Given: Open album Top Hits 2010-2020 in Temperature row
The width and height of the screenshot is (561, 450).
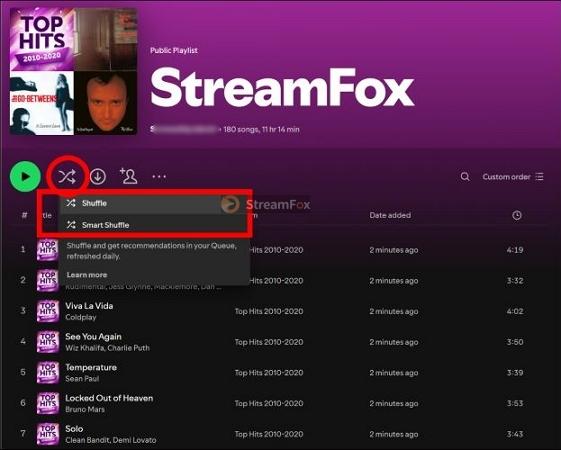Looking at the screenshot, I should 269,373.
